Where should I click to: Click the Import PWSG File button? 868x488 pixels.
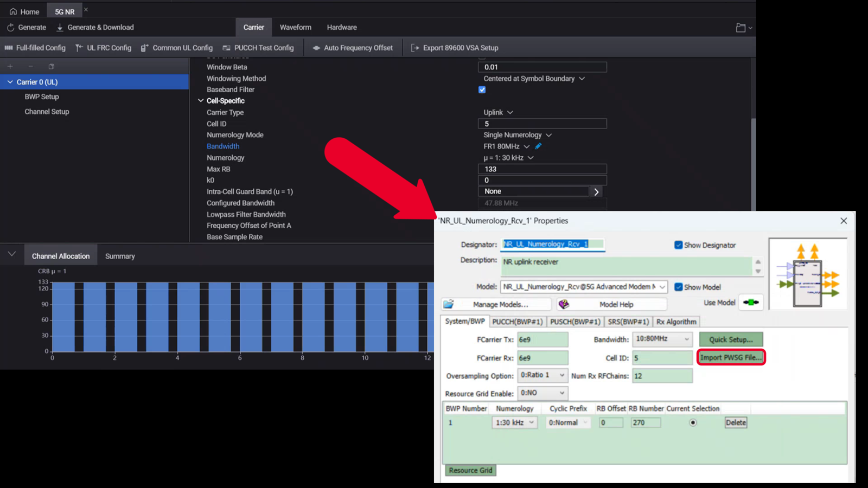[x=731, y=357]
